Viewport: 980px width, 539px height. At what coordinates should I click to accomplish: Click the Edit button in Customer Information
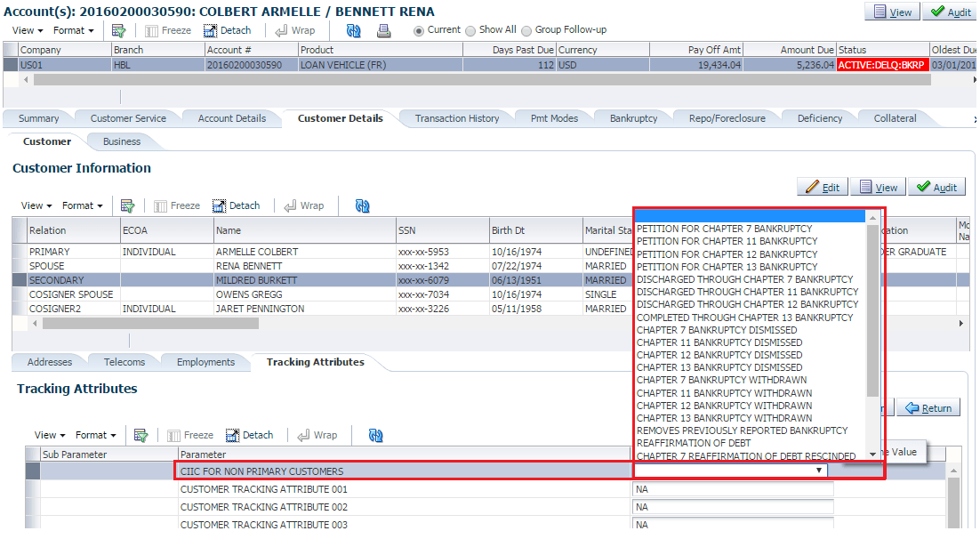pos(822,187)
